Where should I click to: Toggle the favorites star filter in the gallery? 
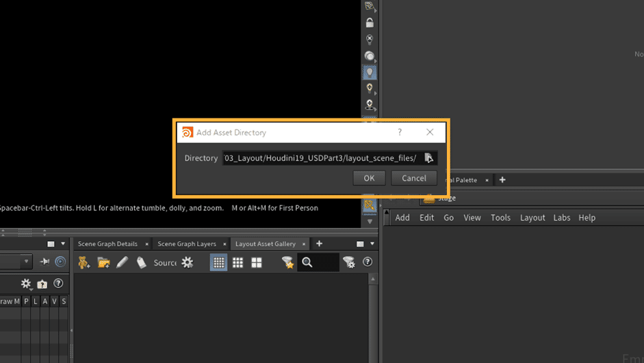tap(287, 262)
